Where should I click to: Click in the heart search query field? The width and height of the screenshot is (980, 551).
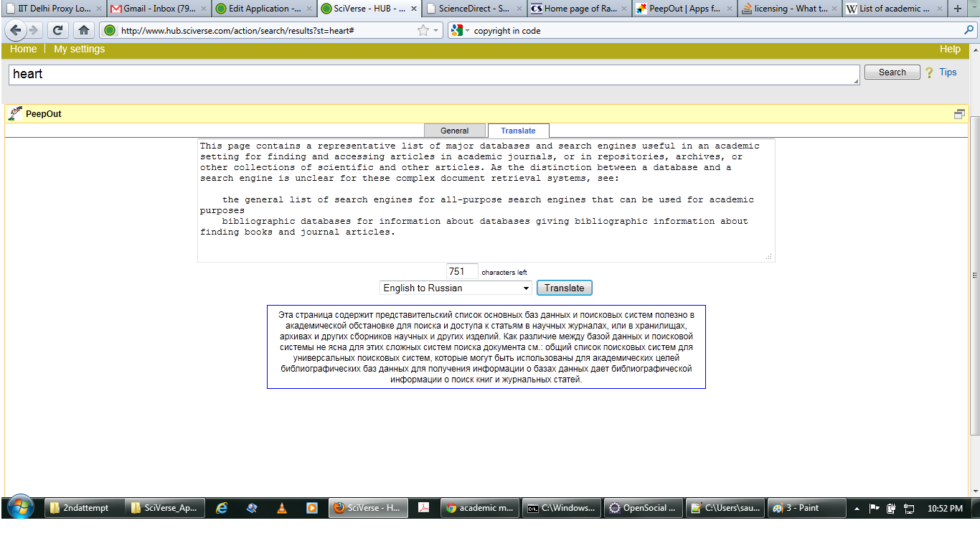[x=434, y=75]
